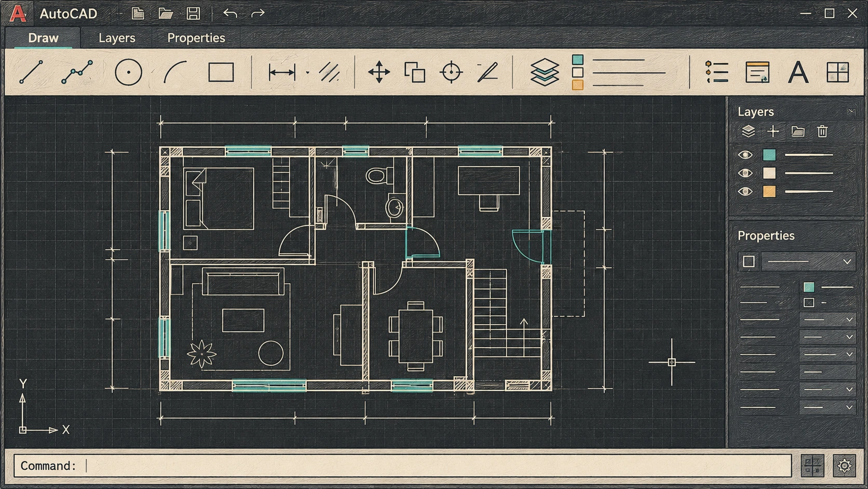
Task: Click the grid toggle button near command line
Action: point(812,466)
